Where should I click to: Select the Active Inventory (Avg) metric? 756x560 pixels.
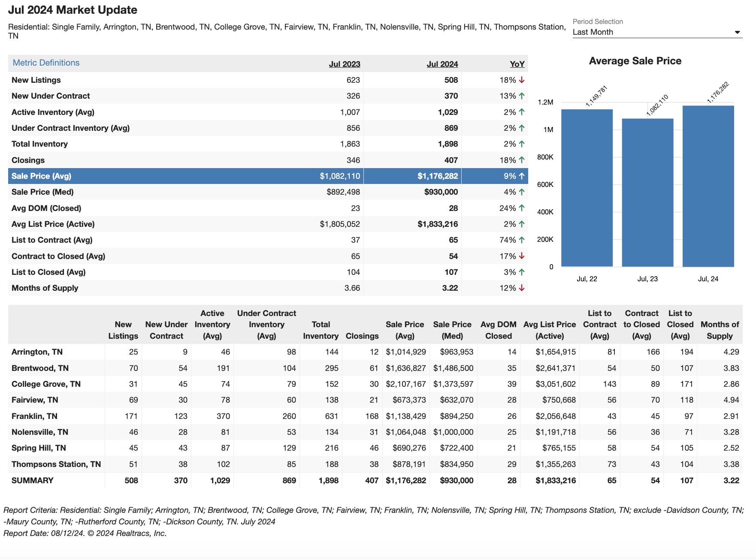[x=268, y=112]
